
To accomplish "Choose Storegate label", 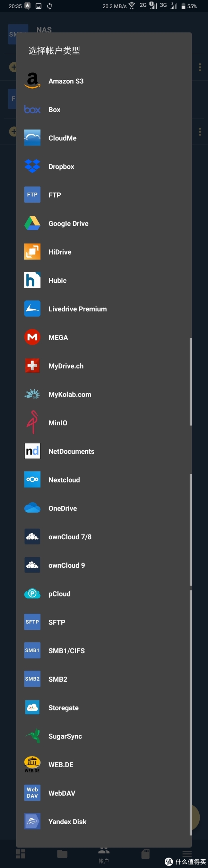I will click(63, 708).
